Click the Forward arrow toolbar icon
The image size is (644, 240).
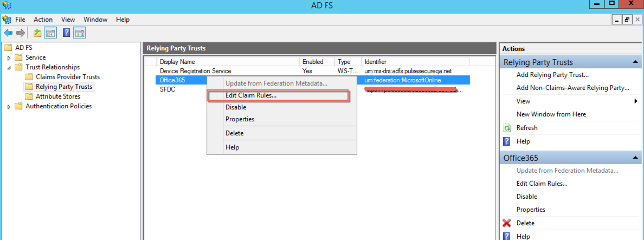[x=21, y=33]
